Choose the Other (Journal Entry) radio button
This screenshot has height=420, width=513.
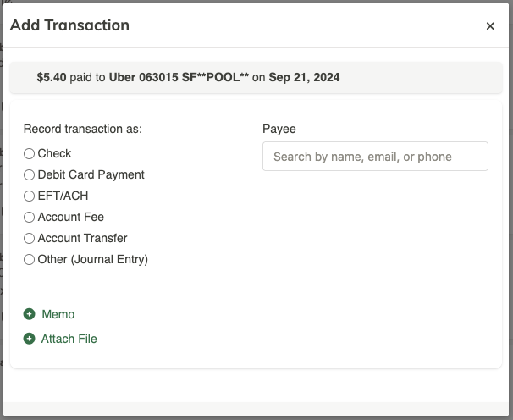coord(29,260)
